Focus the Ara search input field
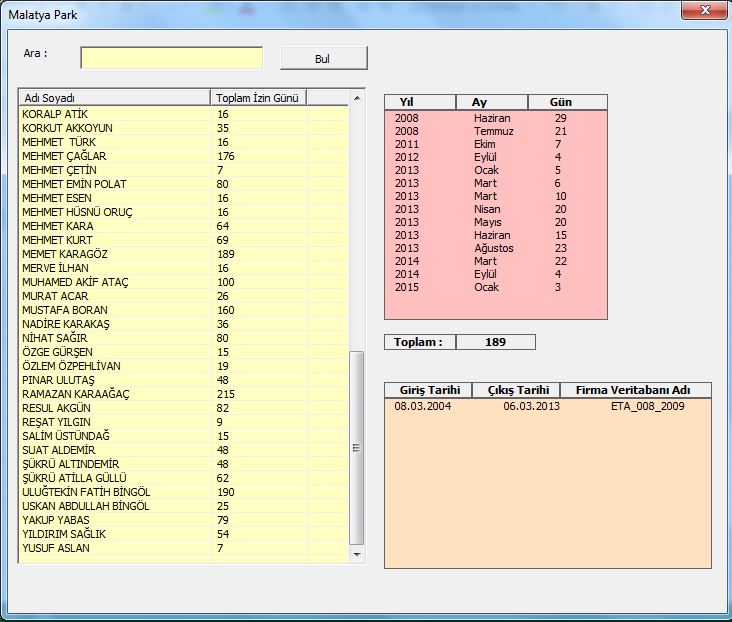The image size is (732, 622). click(171, 58)
